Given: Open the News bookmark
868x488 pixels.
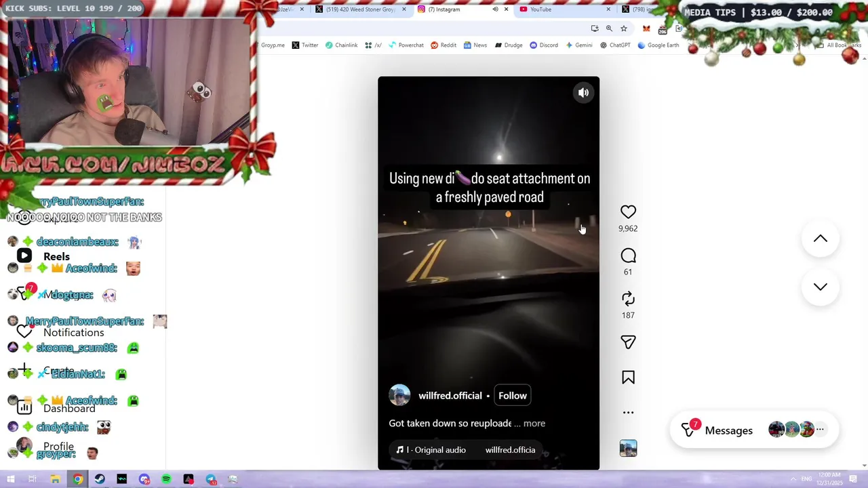Looking at the screenshot, I should [x=475, y=45].
